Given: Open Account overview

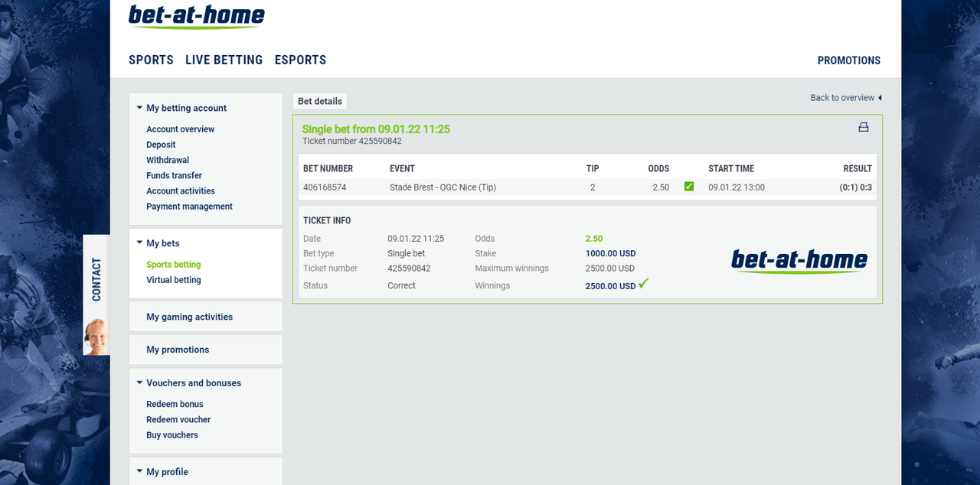Looking at the screenshot, I should (181, 129).
